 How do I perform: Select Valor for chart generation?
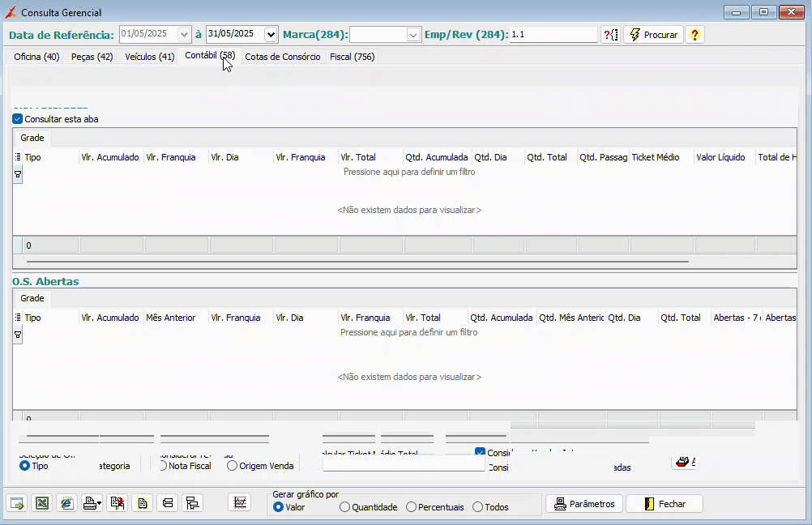(x=278, y=507)
